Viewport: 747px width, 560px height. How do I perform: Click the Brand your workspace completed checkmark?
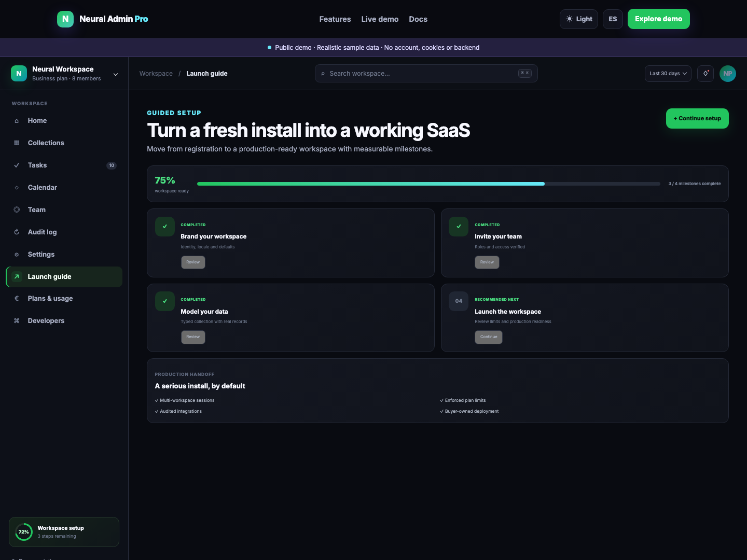pyautogui.click(x=165, y=227)
